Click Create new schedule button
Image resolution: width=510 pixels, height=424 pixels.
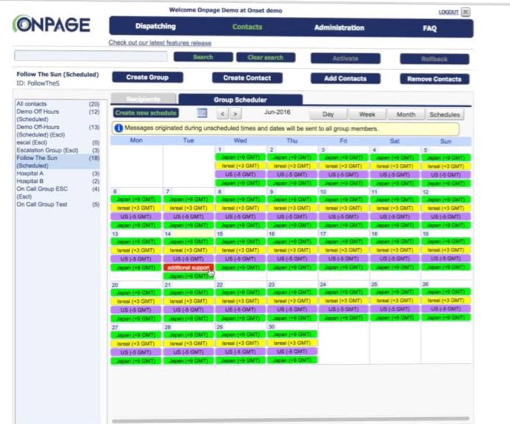146,113
